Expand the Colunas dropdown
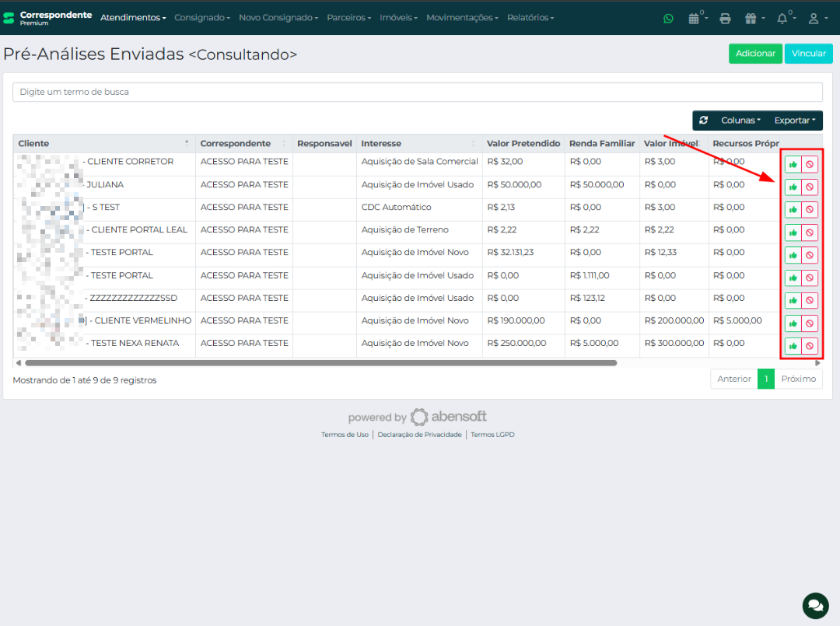This screenshot has width=840, height=626. [740, 121]
